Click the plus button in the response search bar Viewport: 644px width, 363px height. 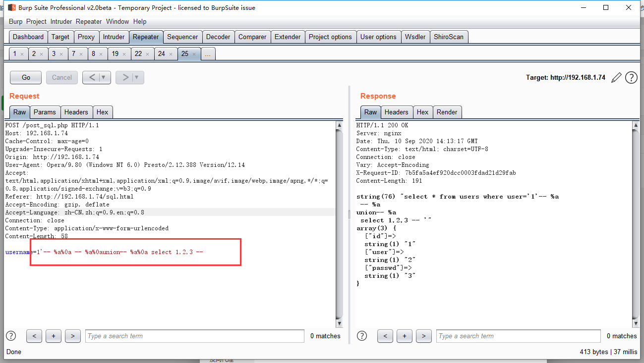405,336
